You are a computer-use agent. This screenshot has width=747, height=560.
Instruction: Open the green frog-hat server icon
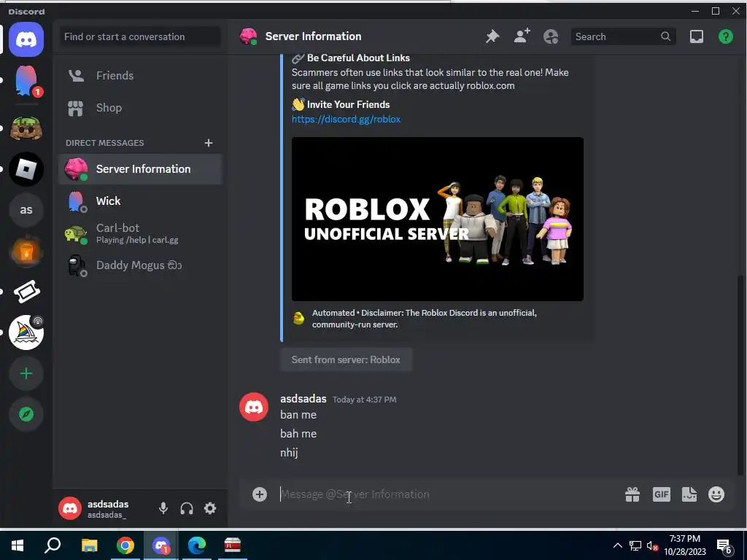26,128
